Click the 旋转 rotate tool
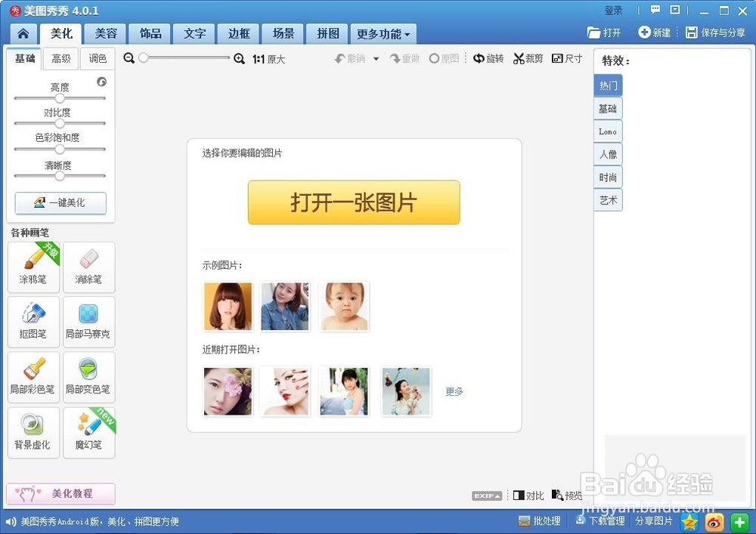 tap(488, 59)
